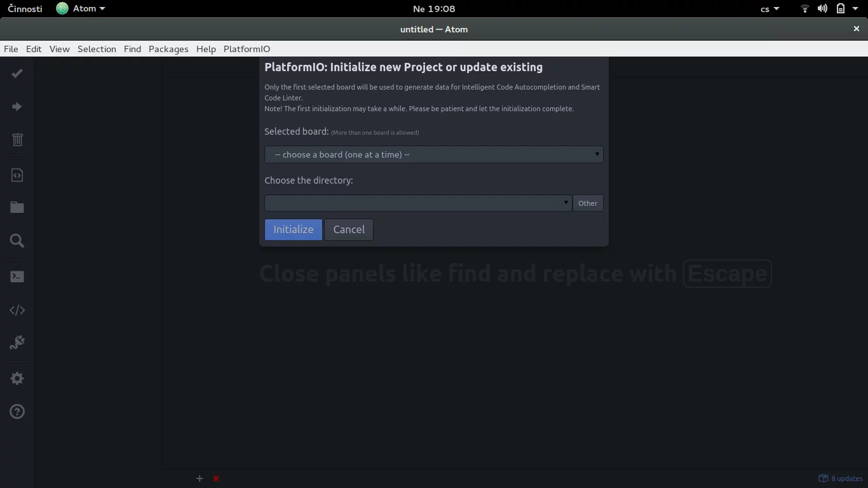Open the terminal icon in sidebar
The image size is (868, 488).
tap(17, 276)
